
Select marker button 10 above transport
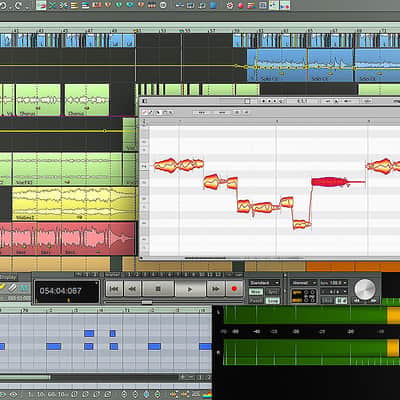point(202,275)
